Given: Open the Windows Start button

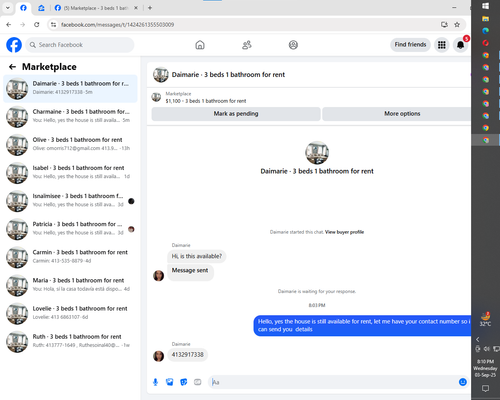Looking at the screenshot, I should coord(485,6).
